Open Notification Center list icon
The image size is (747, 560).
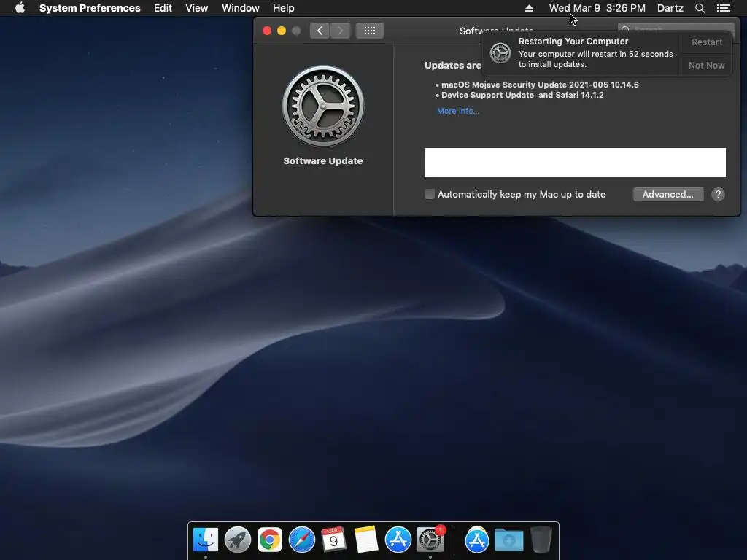723,8
